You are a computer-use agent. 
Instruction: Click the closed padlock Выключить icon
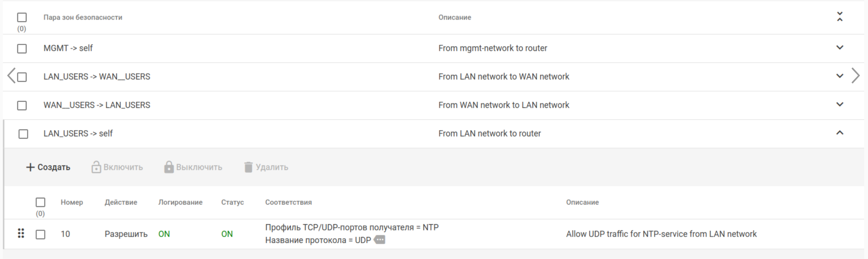[x=169, y=167]
